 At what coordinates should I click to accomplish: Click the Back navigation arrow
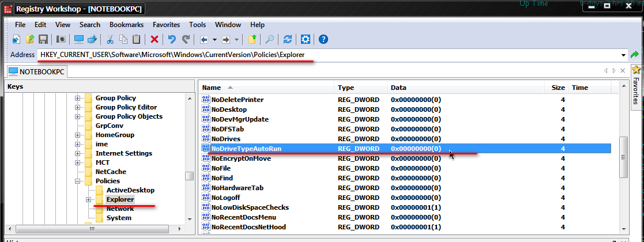tap(204, 40)
